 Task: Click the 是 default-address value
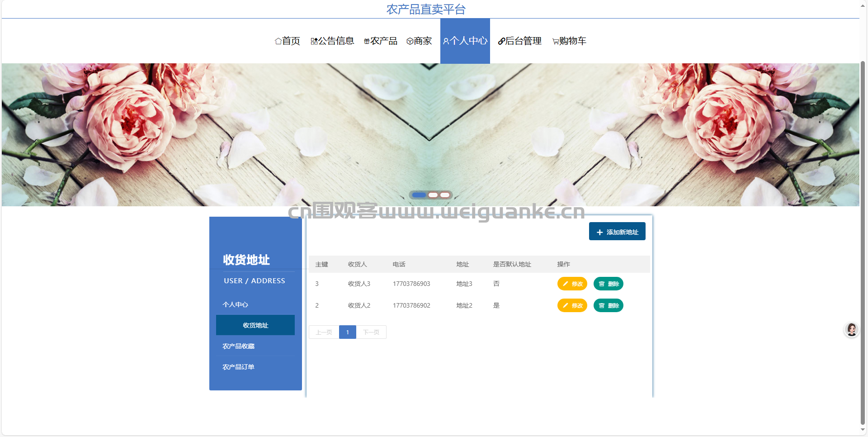496,305
